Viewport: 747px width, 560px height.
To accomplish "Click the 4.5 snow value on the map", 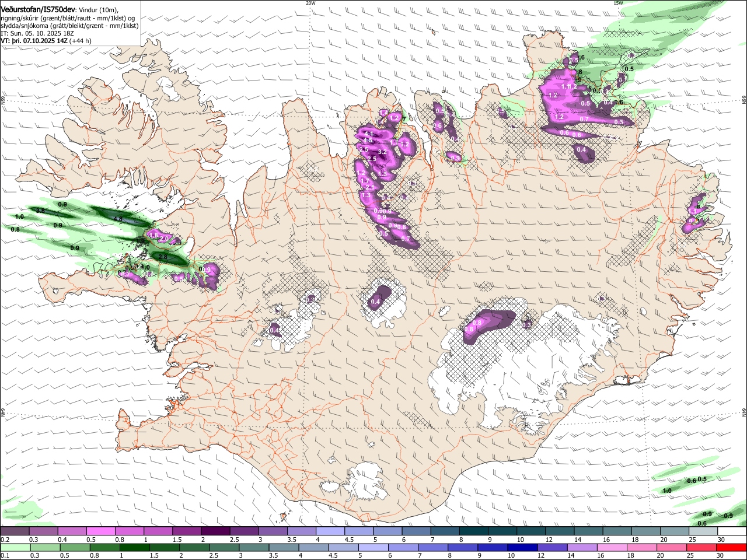I will coord(368,141).
